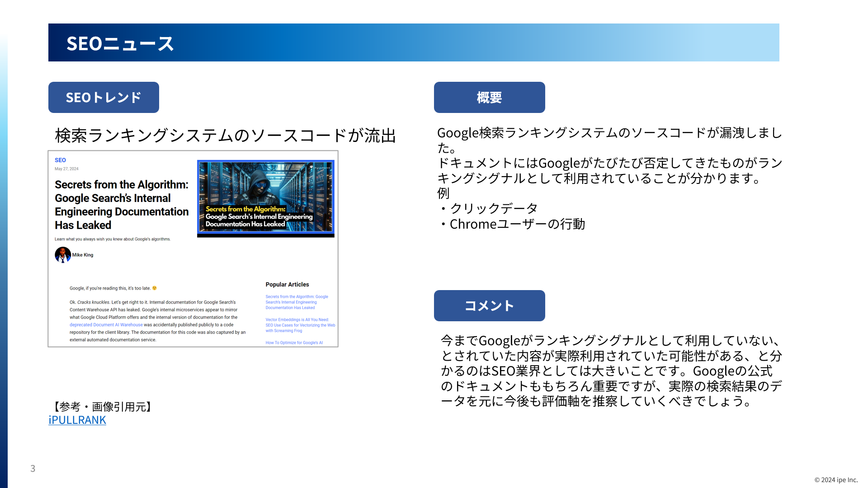Click the コメント section header button
This screenshot has width=868, height=488.
489,305
